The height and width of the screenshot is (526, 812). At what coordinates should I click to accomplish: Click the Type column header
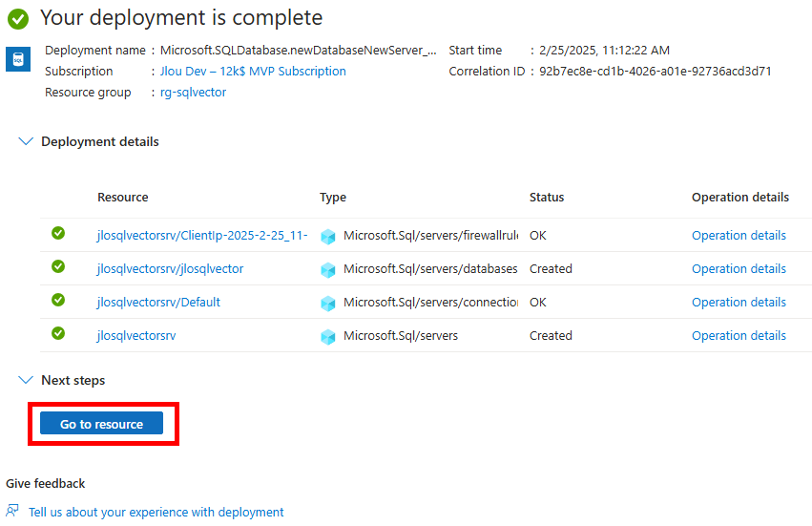333,198
